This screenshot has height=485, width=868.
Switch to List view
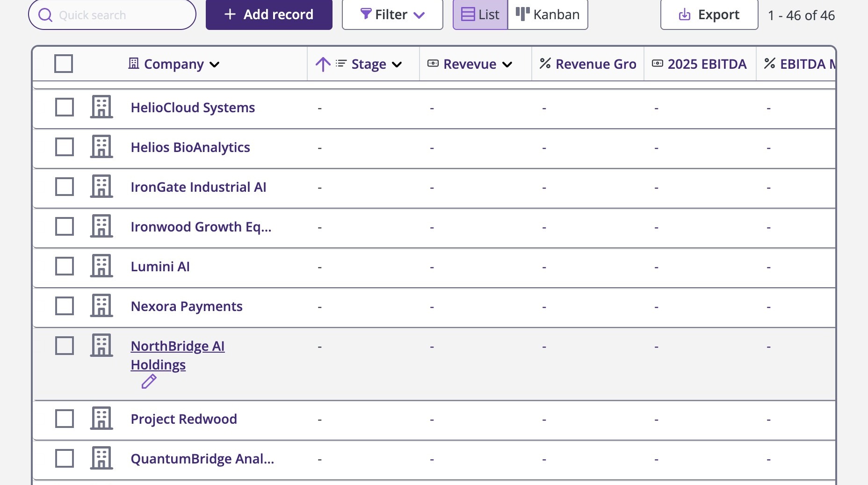(480, 15)
